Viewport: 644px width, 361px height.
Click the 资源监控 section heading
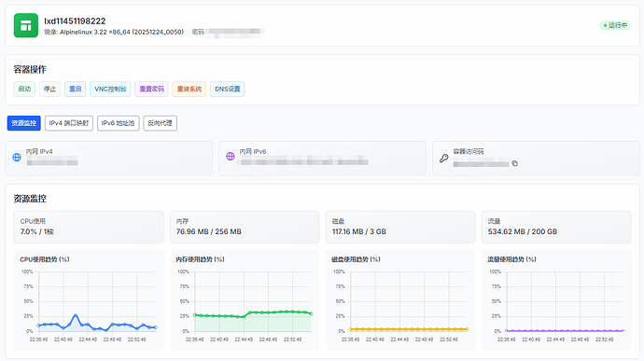(x=30, y=199)
